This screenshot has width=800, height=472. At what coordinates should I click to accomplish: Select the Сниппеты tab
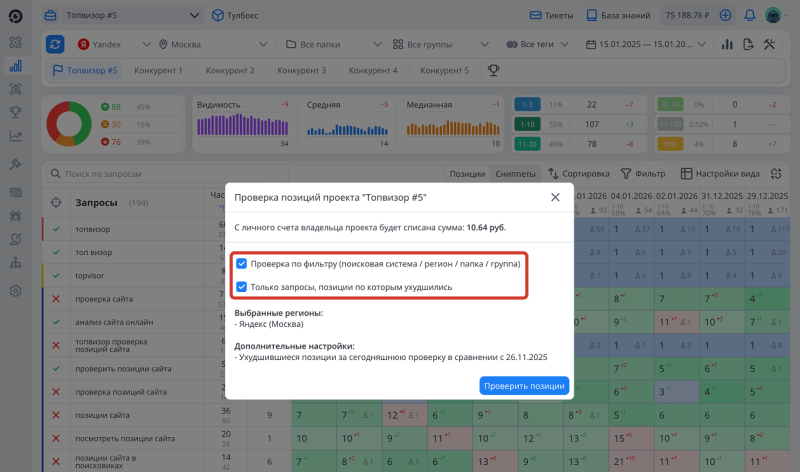(516, 174)
